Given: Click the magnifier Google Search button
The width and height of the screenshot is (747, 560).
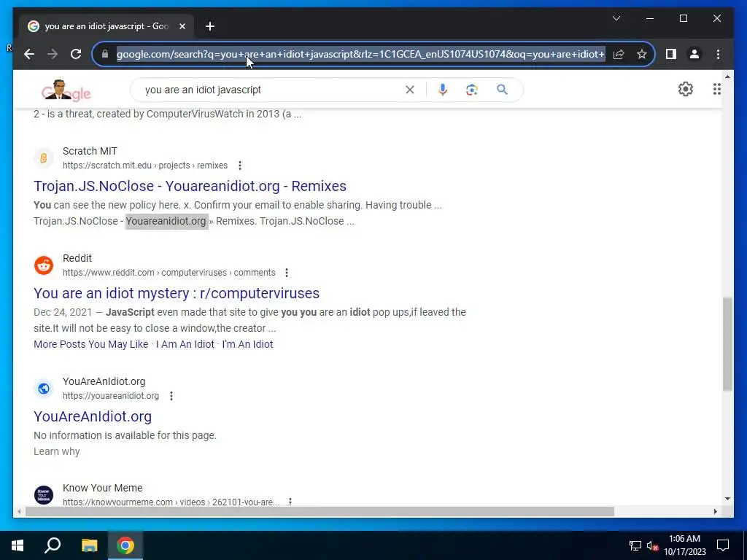Looking at the screenshot, I should 502,90.
